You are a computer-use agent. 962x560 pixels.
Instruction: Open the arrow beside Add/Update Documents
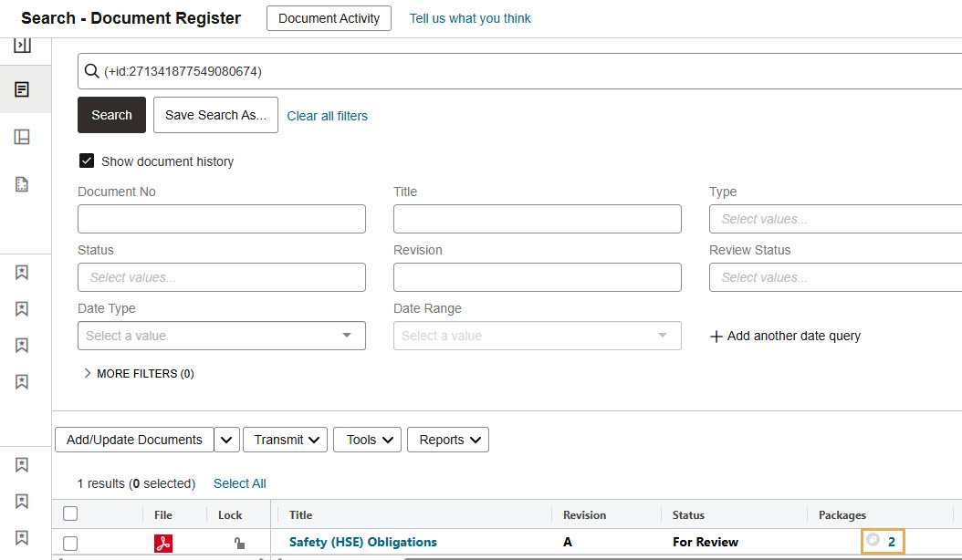tap(227, 440)
